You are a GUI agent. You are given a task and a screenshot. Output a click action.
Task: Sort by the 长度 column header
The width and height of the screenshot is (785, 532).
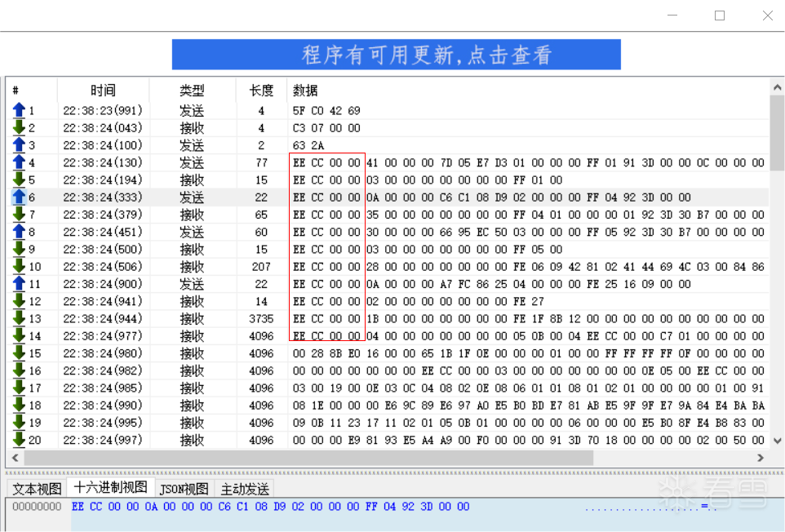click(261, 90)
